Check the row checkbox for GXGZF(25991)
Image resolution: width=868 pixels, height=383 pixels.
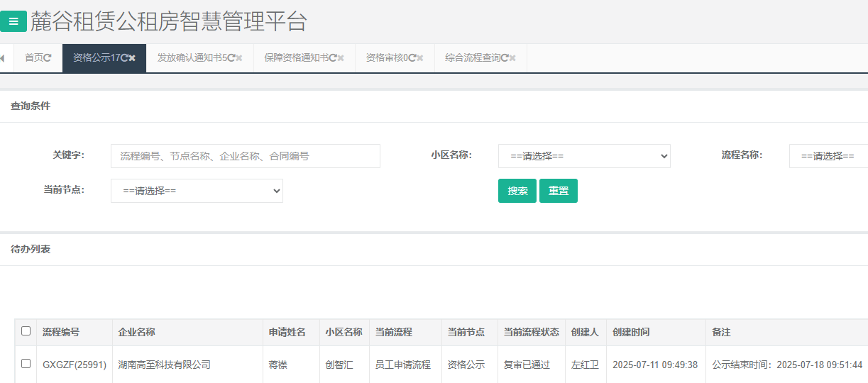click(x=26, y=364)
